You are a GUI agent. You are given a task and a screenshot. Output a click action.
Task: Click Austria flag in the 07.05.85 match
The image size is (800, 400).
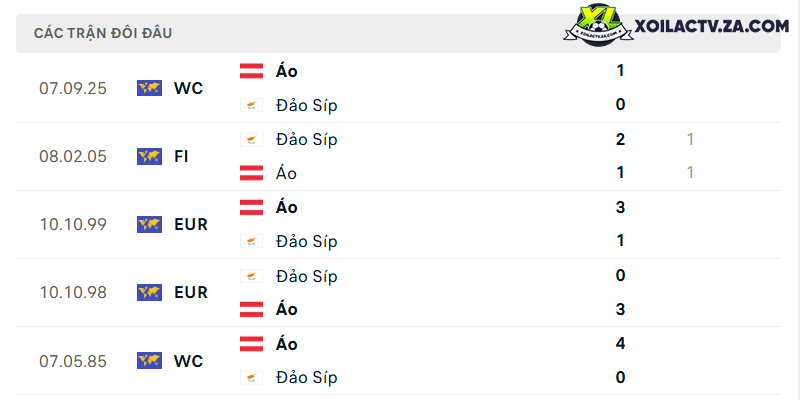pyautogui.click(x=252, y=344)
